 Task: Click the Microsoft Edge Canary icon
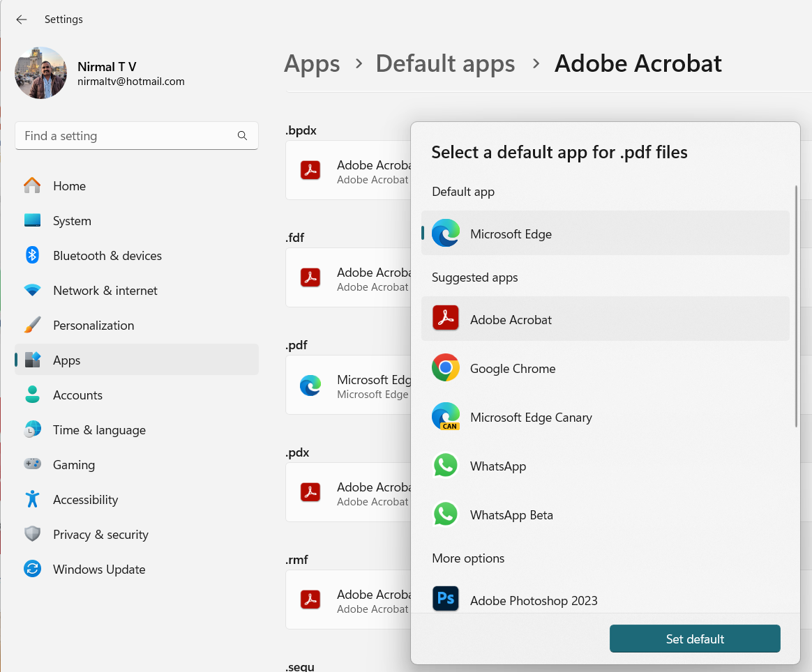[445, 416]
